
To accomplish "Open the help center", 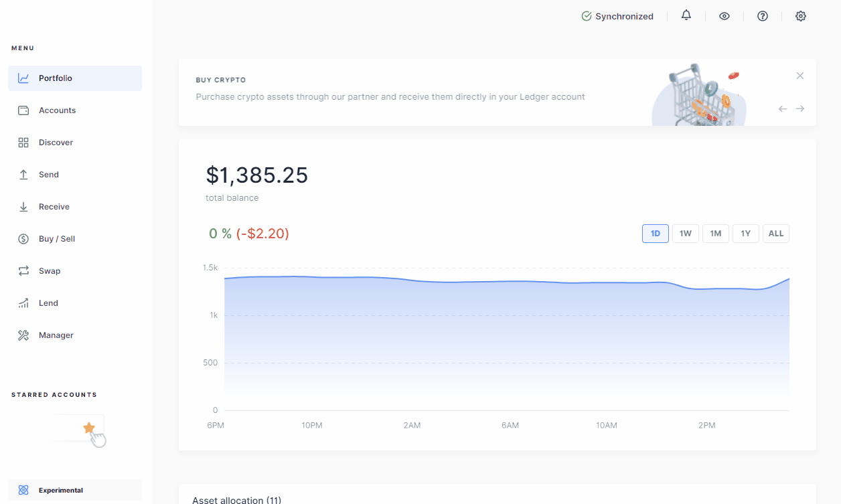I will tap(762, 15).
